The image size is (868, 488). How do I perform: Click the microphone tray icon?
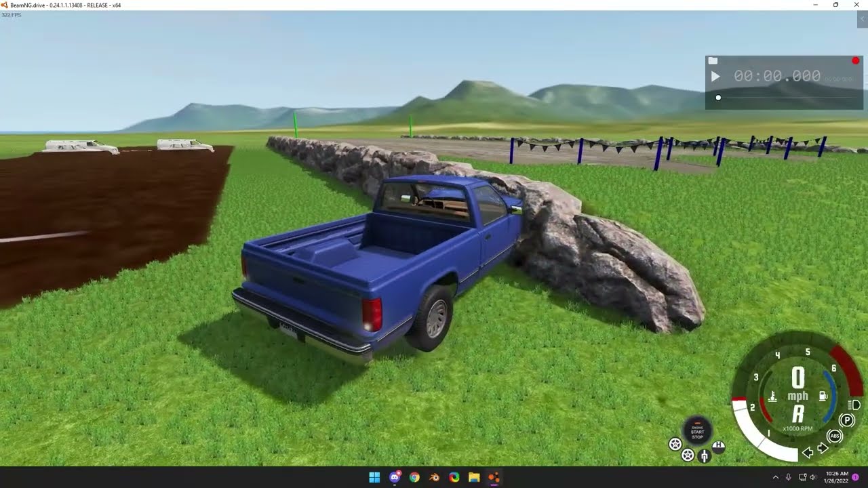[789, 477]
